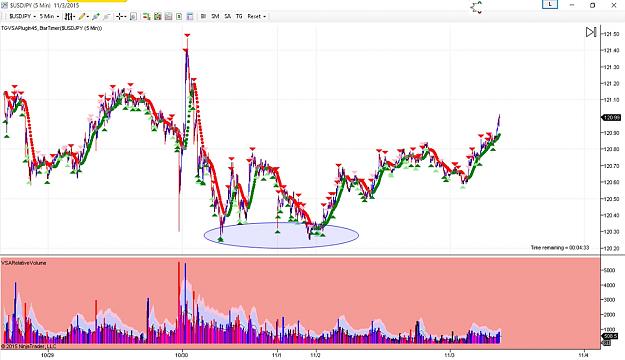Click the scroll-to-last-bar arrow icon
625x360 pixels.
(x=591, y=32)
